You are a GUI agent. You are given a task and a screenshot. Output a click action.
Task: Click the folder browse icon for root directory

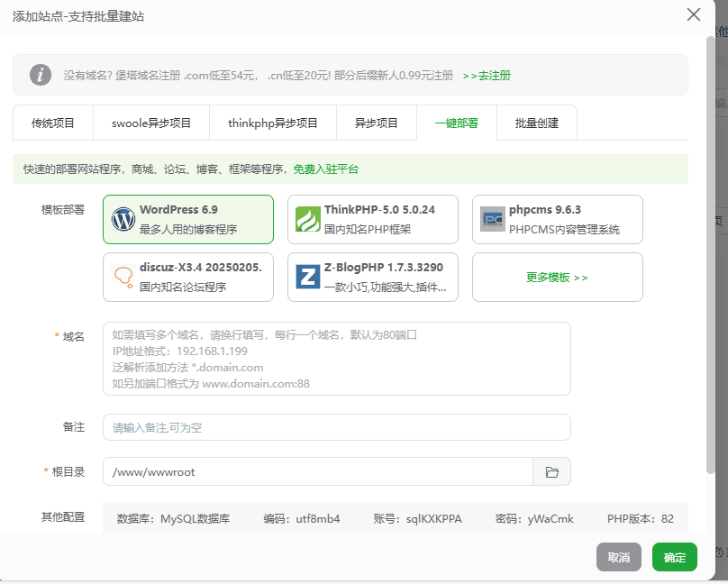pyautogui.click(x=552, y=471)
